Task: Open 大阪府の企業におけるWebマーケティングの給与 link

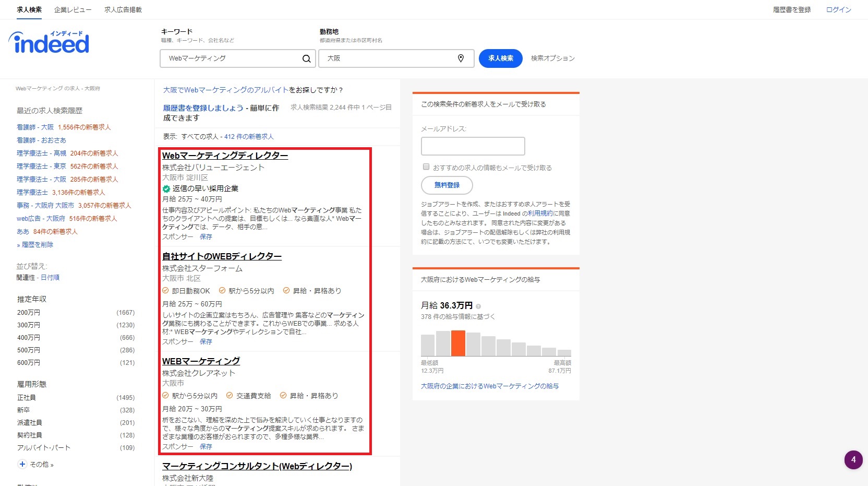Action: (x=490, y=386)
